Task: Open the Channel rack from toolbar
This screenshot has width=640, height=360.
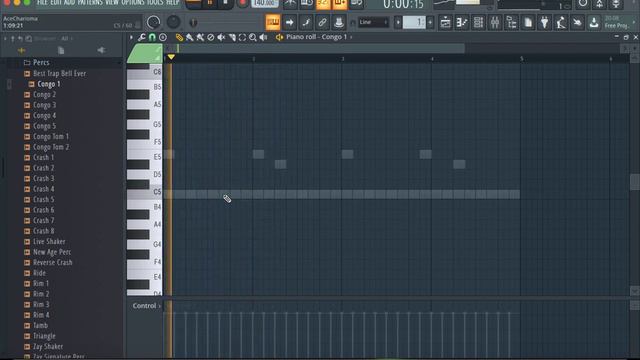Action: 478,22
